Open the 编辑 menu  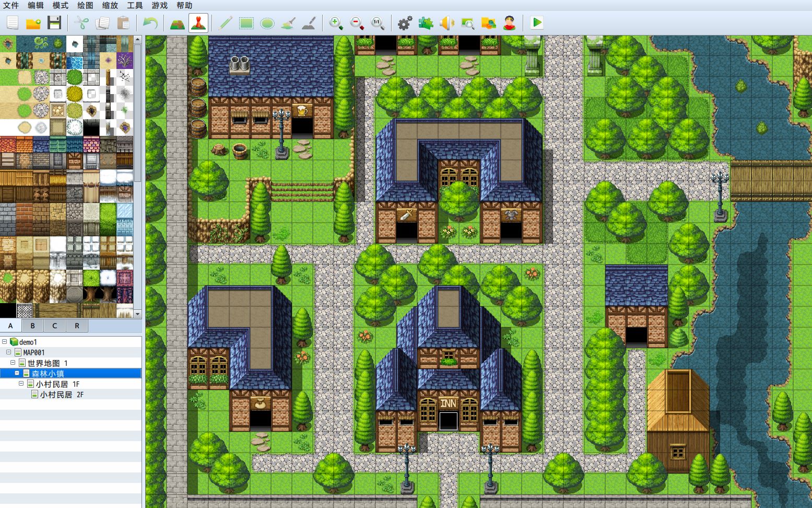click(36, 5)
